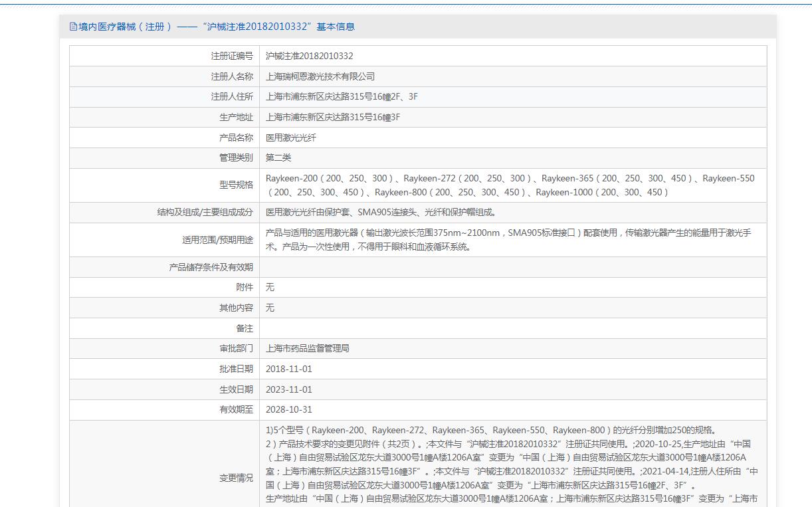The image size is (812, 507).
Task: Click the 管理类别 value 第二类
Action: tap(278, 157)
